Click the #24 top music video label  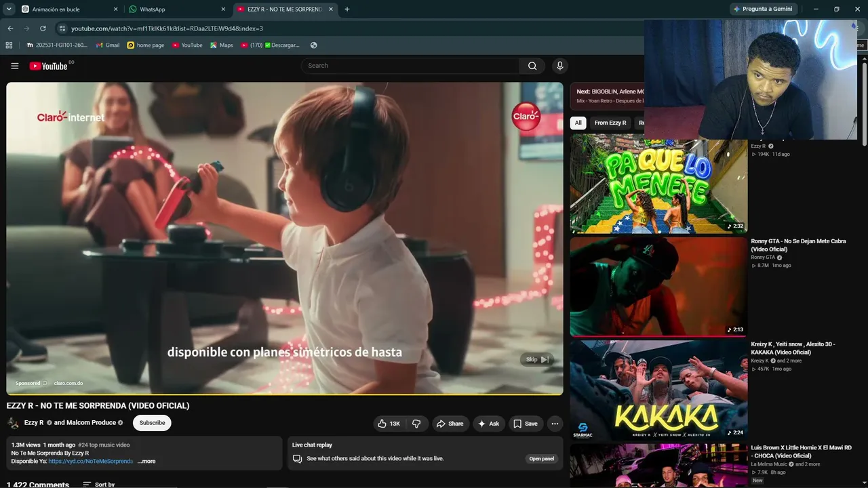point(104,445)
